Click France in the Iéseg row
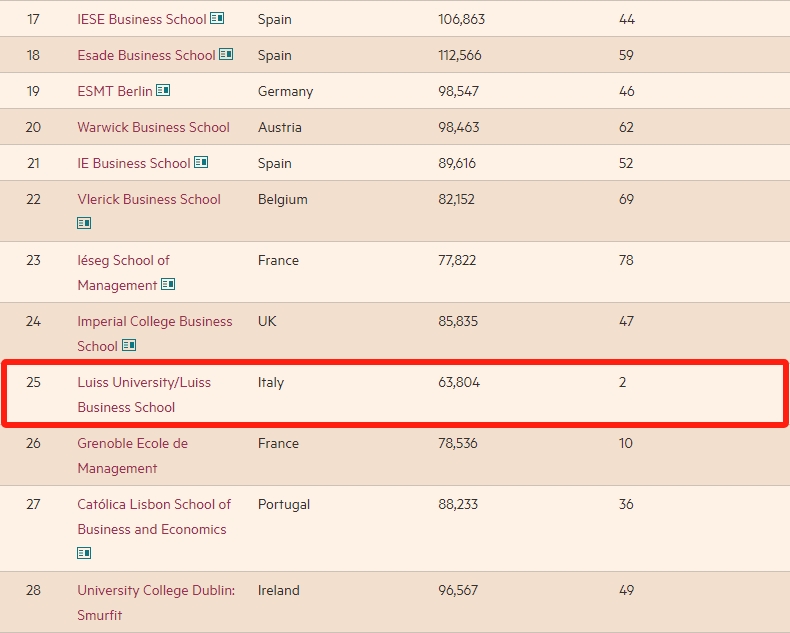790x633 pixels. (x=278, y=260)
